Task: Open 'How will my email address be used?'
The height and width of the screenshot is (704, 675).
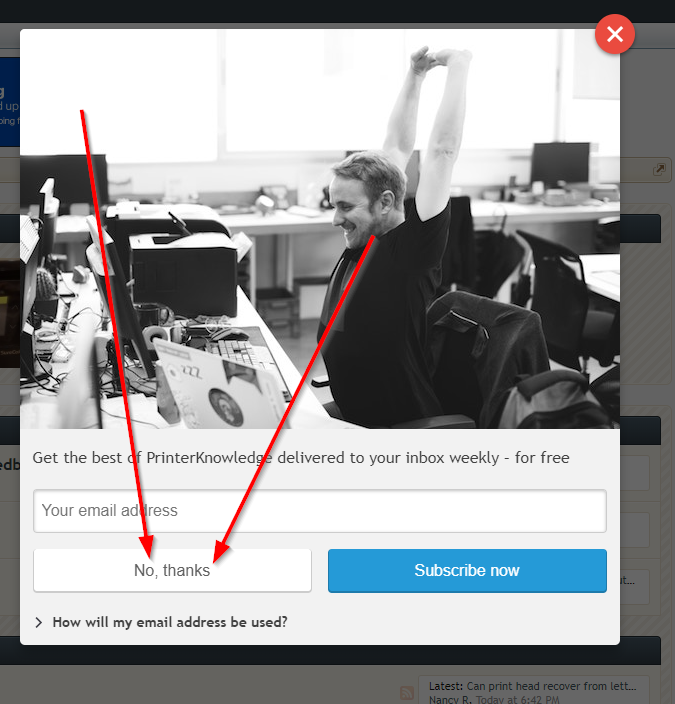Action: (x=170, y=622)
